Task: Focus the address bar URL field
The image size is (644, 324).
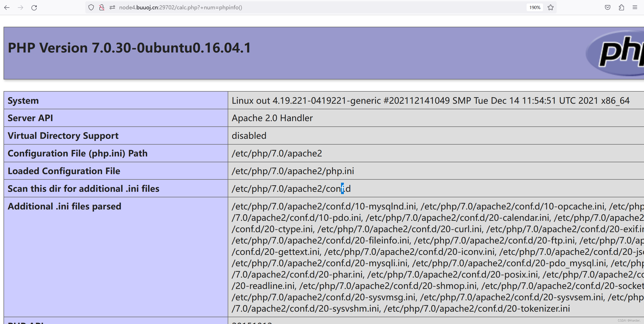Action: pos(321,8)
